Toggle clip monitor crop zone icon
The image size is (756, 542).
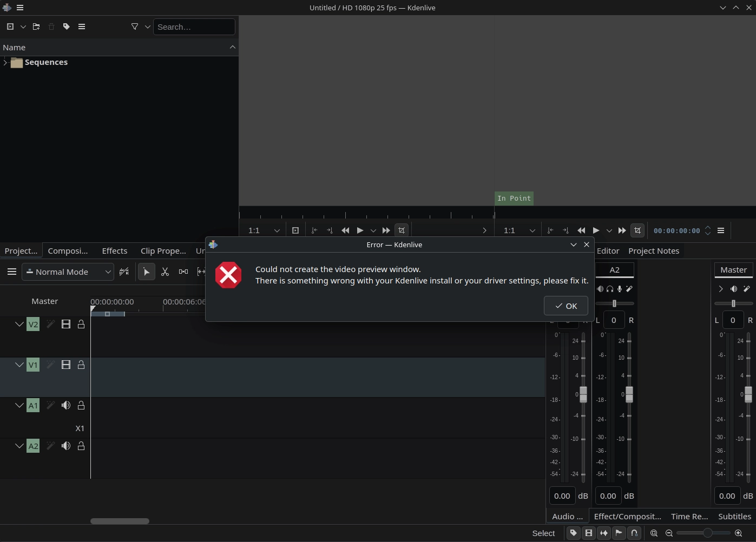pyautogui.click(x=402, y=230)
